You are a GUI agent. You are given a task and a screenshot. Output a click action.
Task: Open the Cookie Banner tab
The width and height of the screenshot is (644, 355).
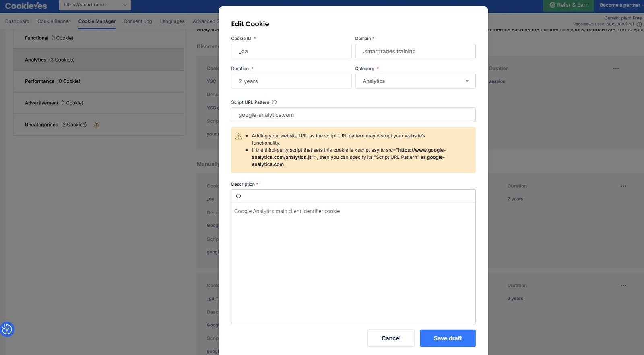54,21
